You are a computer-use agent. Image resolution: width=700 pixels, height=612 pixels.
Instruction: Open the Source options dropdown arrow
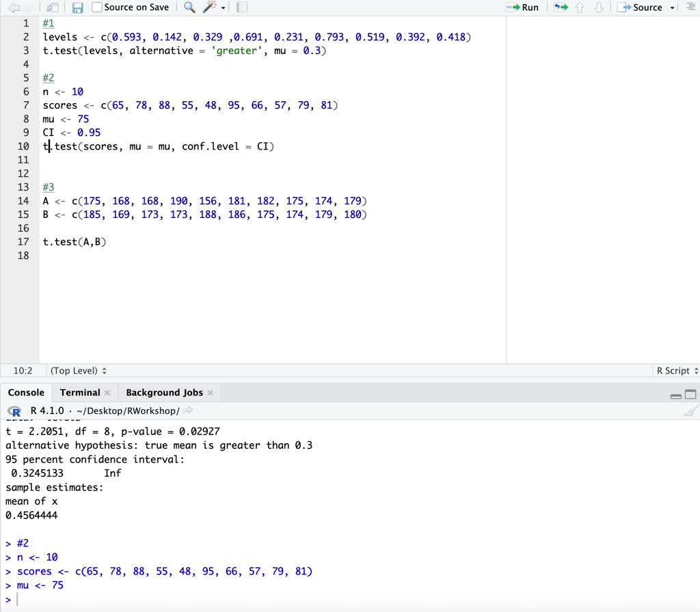click(673, 8)
